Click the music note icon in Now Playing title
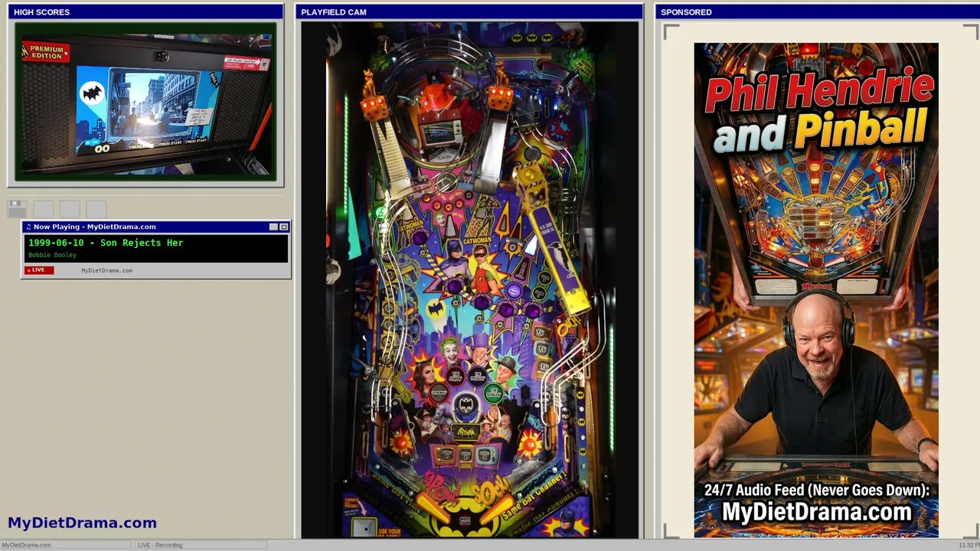 pyautogui.click(x=28, y=227)
